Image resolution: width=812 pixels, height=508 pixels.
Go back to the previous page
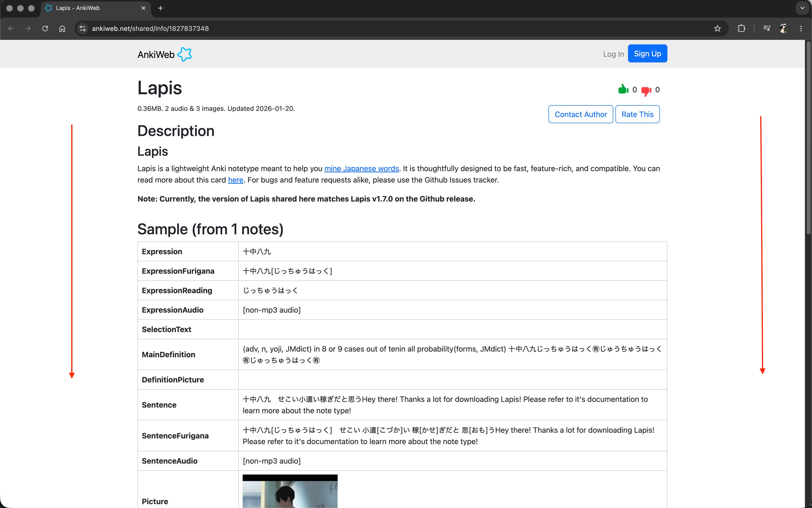(x=11, y=28)
